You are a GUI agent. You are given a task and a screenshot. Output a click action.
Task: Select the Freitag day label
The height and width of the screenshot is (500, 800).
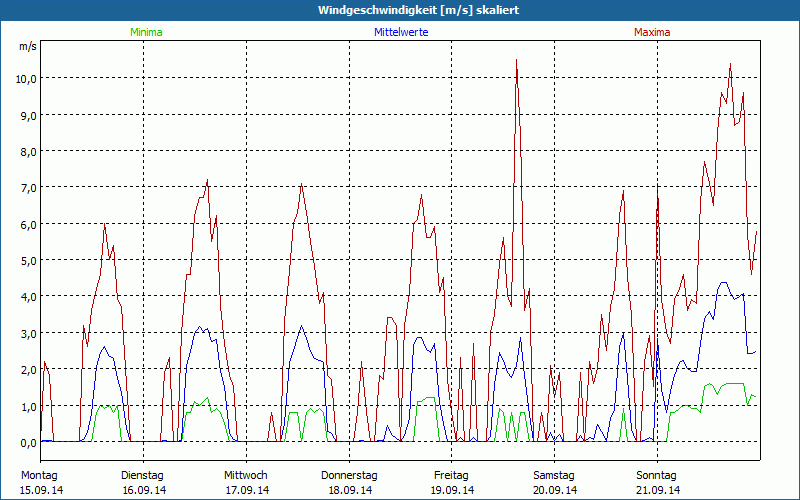click(x=452, y=475)
